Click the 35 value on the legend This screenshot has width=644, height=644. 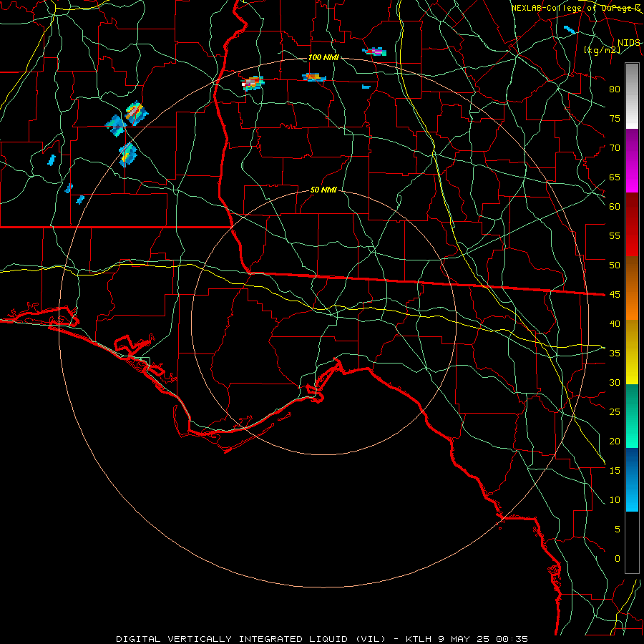pyautogui.click(x=615, y=353)
